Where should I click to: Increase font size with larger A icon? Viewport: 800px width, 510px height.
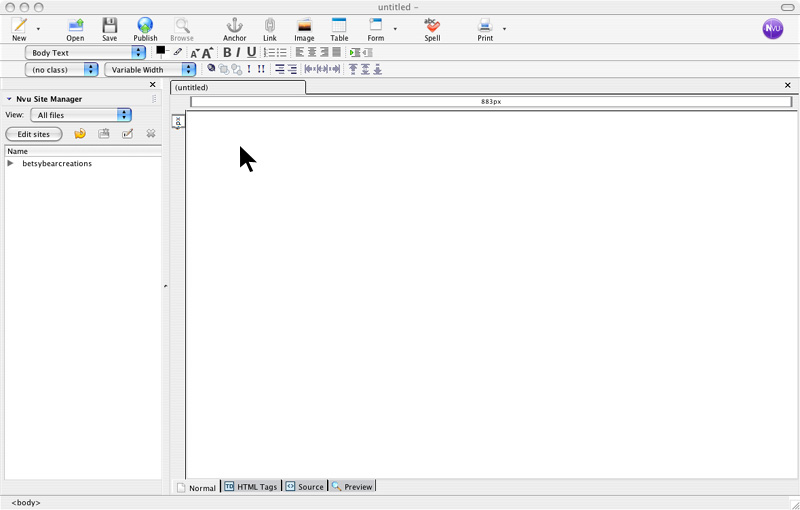point(207,53)
